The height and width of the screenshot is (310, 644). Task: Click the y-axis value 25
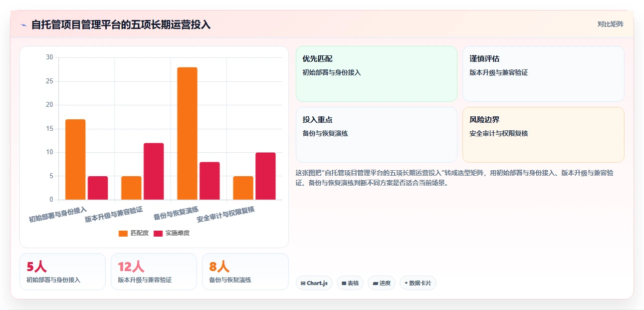49,81
